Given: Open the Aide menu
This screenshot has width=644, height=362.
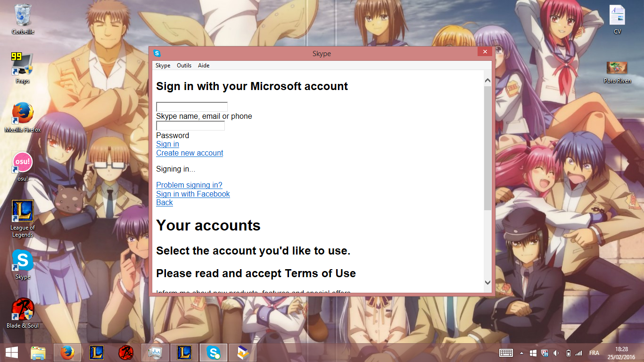Looking at the screenshot, I should [x=204, y=66].
